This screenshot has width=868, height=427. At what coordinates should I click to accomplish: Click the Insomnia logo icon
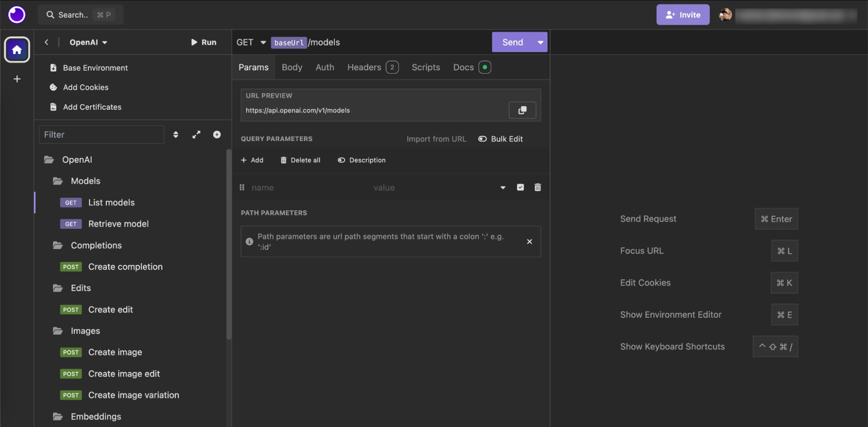point(17,14)
